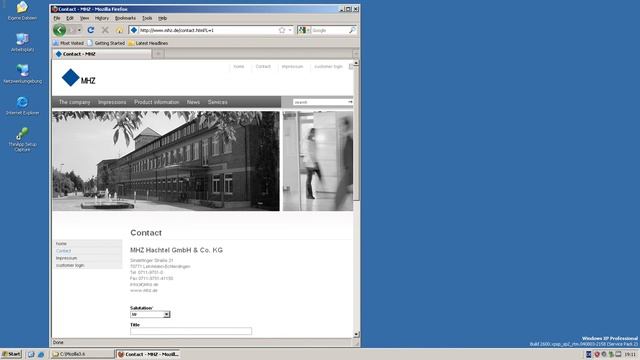Click the top customer login link
Viewport: 640px width, 360px height.
(x=328, y=66)
